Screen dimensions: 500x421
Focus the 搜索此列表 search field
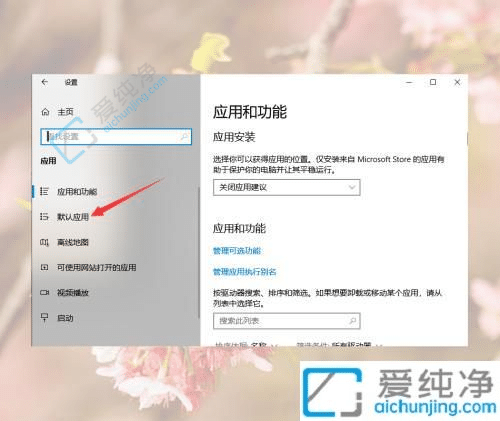tap(287, 321)
